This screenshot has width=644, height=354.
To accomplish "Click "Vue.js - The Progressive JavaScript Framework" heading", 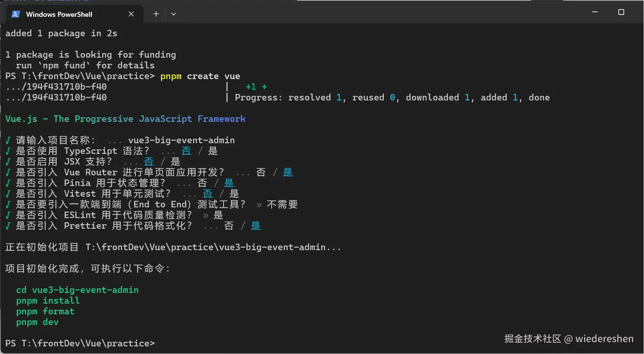I will 126,119.
